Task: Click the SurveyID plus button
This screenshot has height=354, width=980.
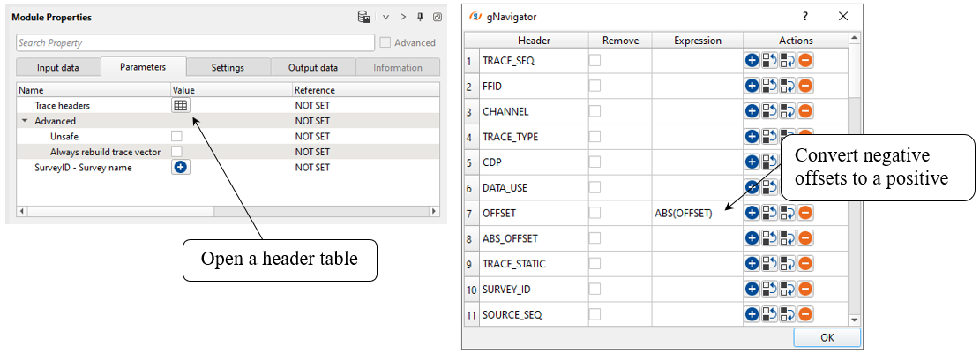Action: pyautogui.click(x=180, y=167)
